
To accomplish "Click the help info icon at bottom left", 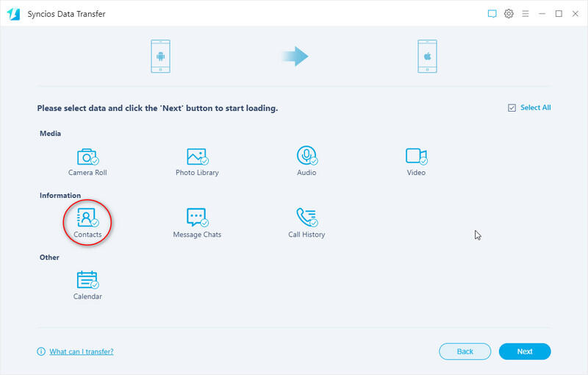I will [x=41, y=351].
